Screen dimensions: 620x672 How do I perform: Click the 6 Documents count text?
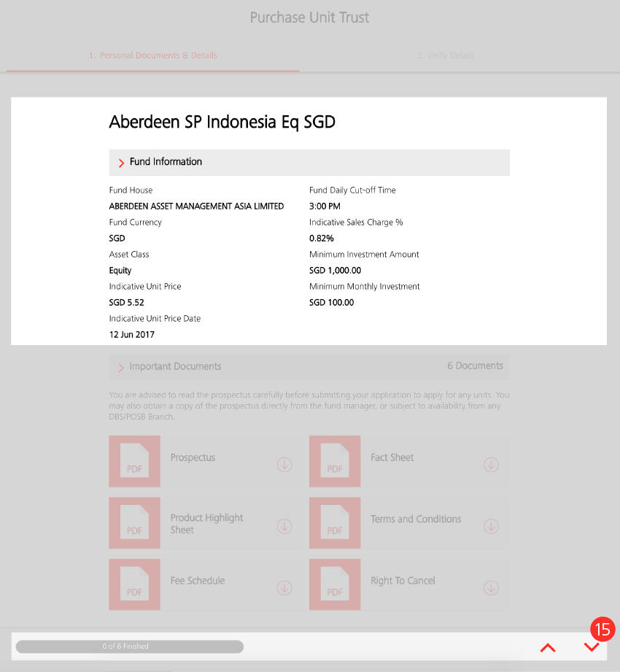point(475,366)
